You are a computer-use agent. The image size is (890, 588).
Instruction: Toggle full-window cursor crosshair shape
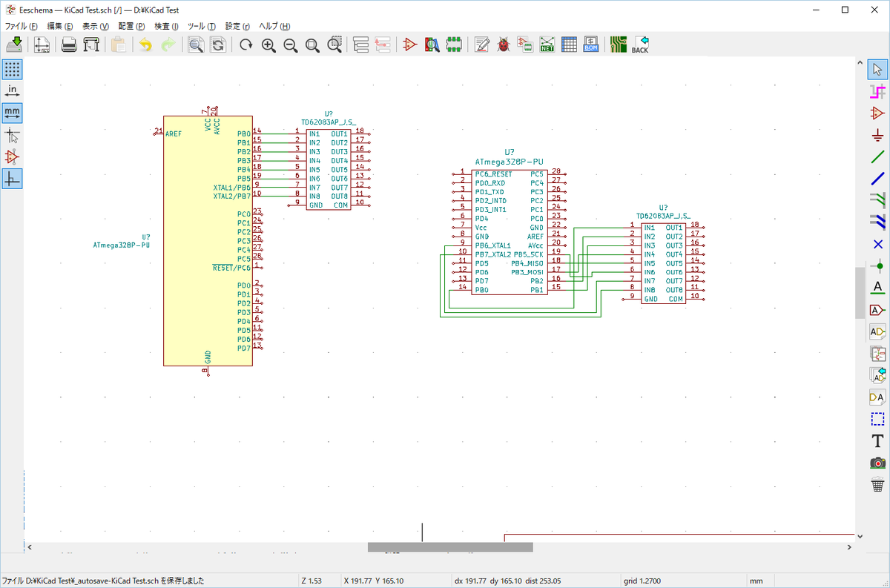click(12, 135)
